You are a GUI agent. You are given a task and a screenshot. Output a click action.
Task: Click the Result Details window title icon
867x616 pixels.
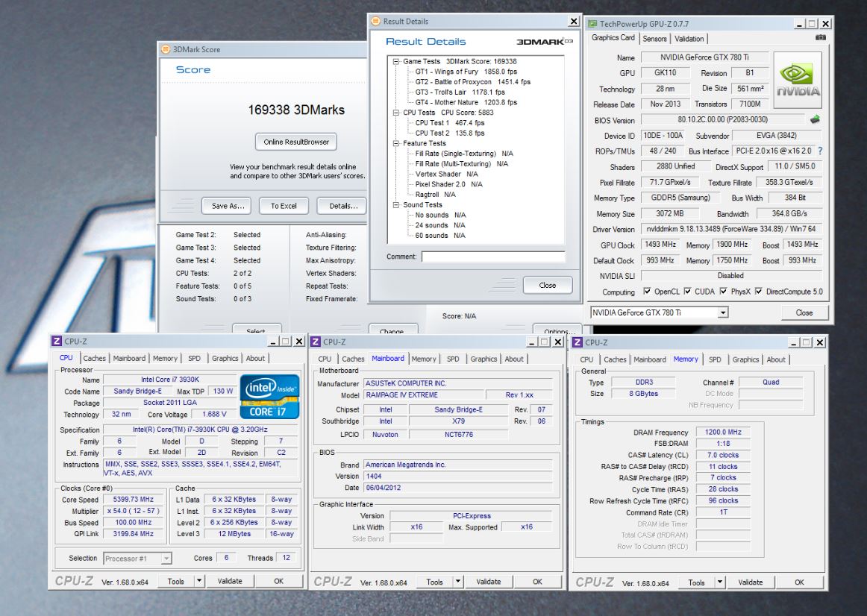[376, 21]
